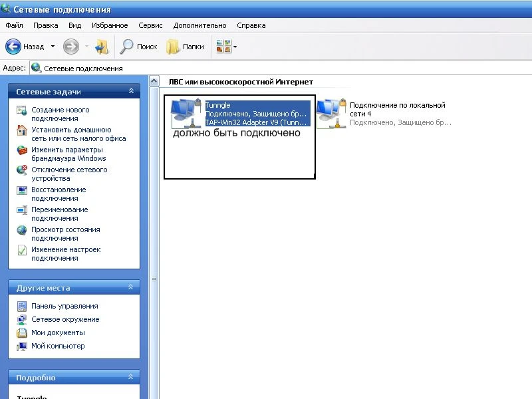This screenshot has width=532, height=399.
Task: Click Установить домашнюю сеть link
Action: click(x=78, y=134)
